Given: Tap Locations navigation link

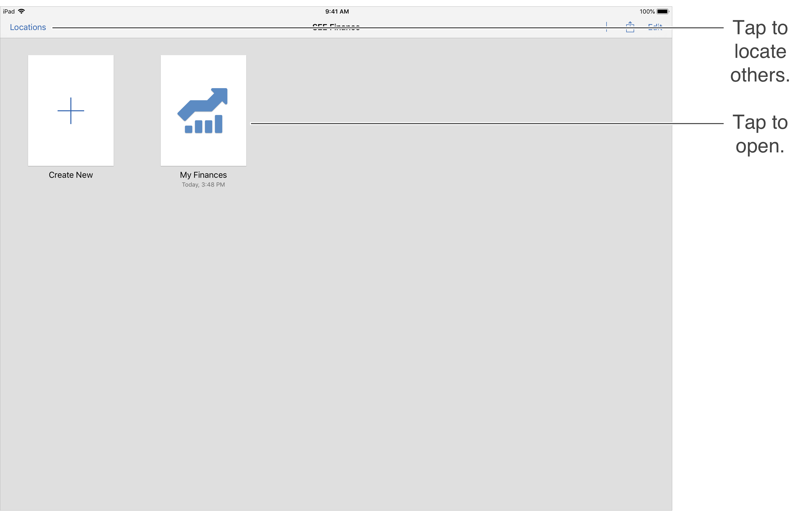Looking at the screenshot, I should coord(28,27).
